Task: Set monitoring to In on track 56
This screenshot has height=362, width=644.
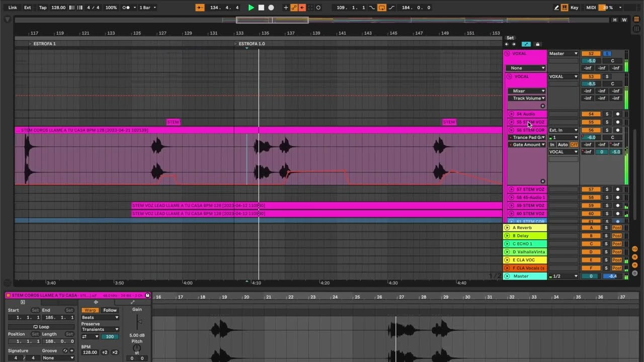Action: point(552,144)
